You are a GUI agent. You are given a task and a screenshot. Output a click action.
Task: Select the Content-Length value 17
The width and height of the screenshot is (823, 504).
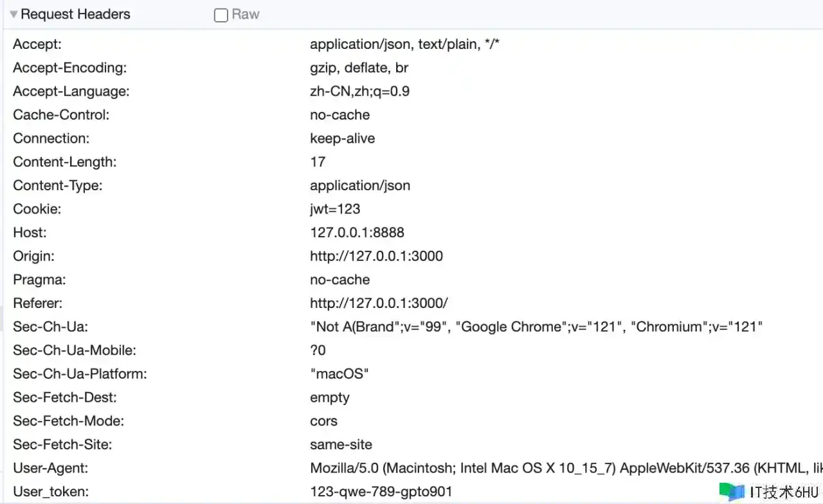318,162
